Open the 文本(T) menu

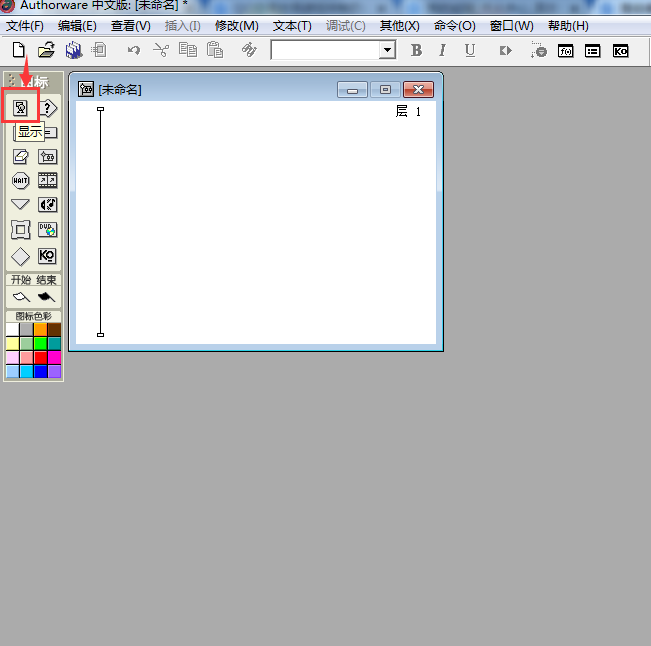click(x=292, y=26)
